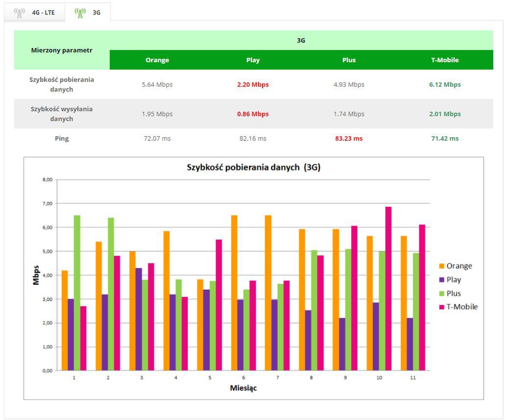Screen dimensions: 506x420
Task: Click the T-Mobile column header
Action: 445,60
